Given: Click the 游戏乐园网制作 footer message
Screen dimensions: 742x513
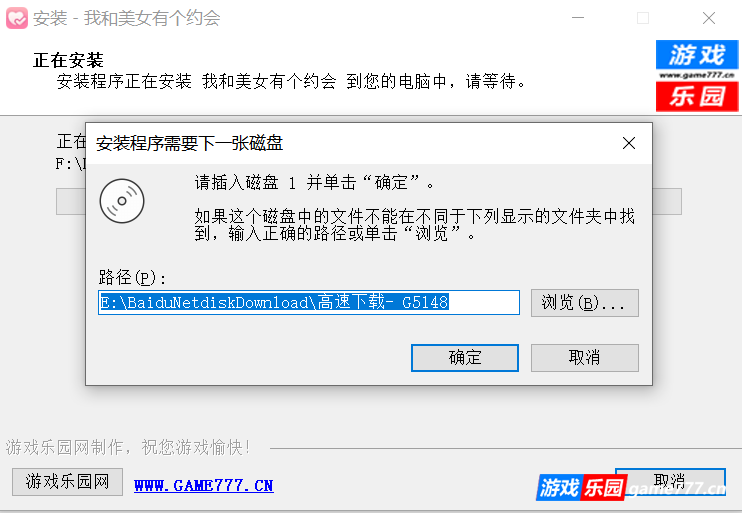Looking at the screenshot, I should tap(128, 447).
